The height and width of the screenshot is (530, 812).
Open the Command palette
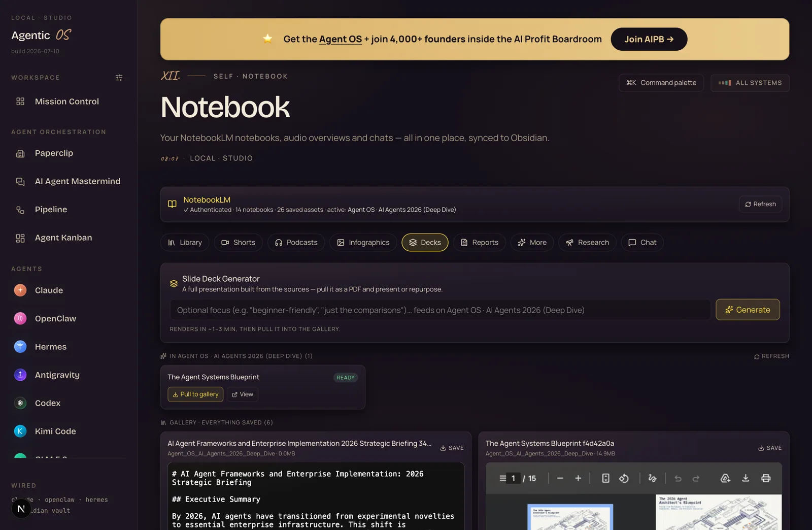[x=661, y=83]
